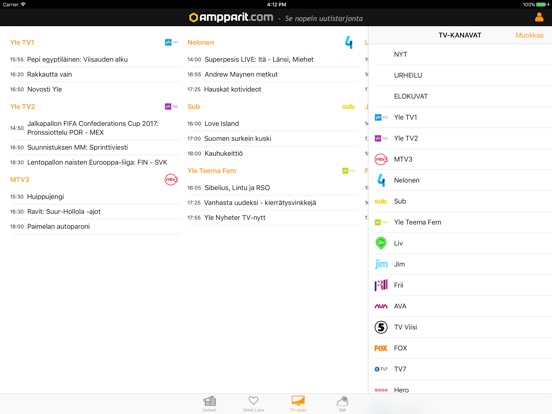Screen dimensions: 552x414
Task: Open the MTV3 channel heading in guide
Action: tap(20, 180)
